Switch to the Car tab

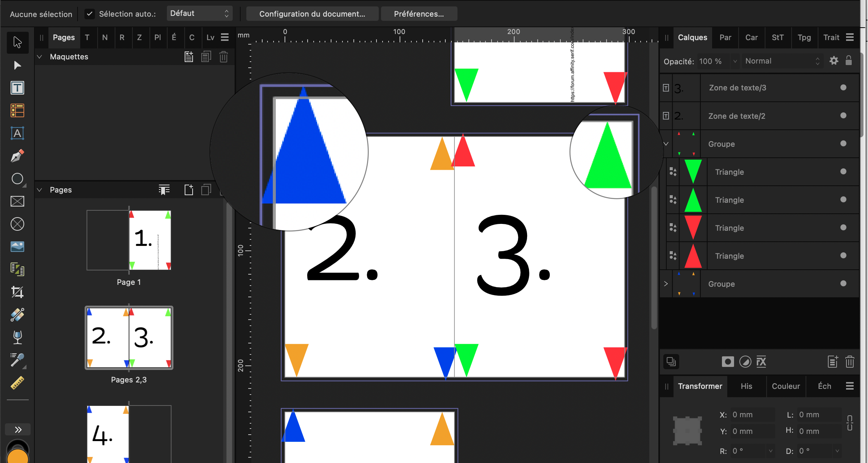tap(751, 37)
